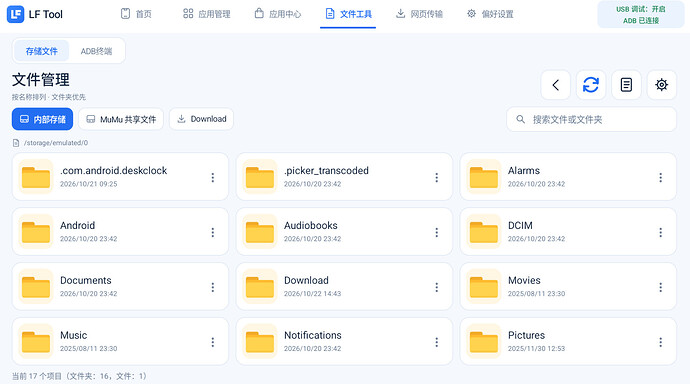This screenshot has height=384, width=690.
Task: Open the Download folder name in grid
Action: pyautogui.click(x=306, y=281)
